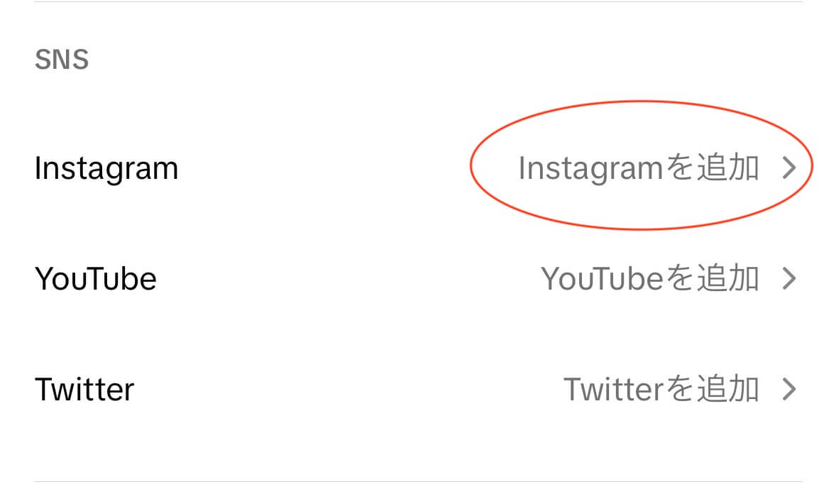
Task: Select the Twitter row label
Action: coord(84,389)
